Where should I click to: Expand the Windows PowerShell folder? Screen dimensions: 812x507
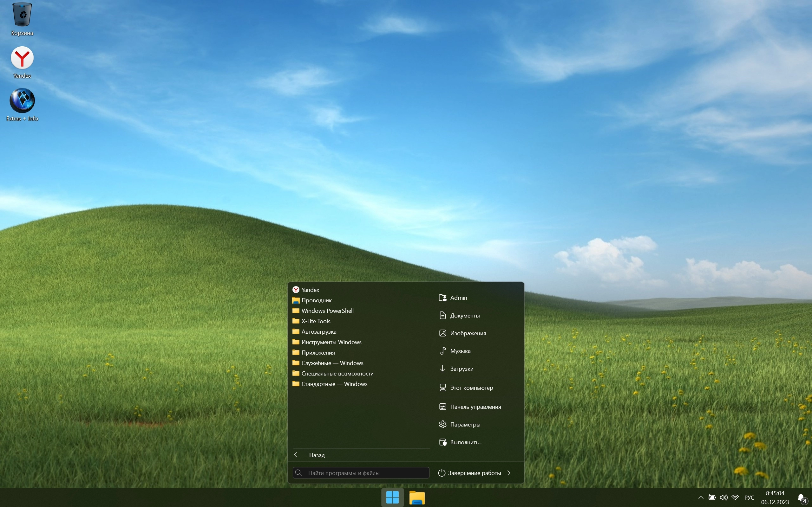pyautogui.click(x=327, y=311)
